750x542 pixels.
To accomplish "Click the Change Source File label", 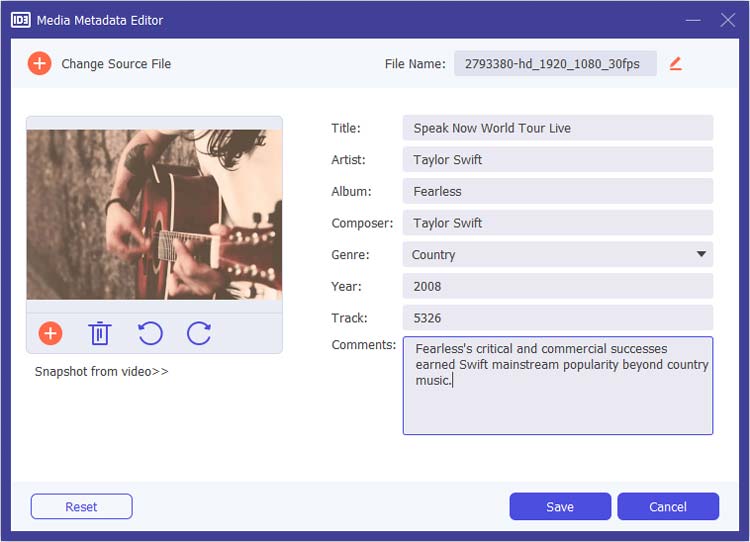I will tap(116, 64).
